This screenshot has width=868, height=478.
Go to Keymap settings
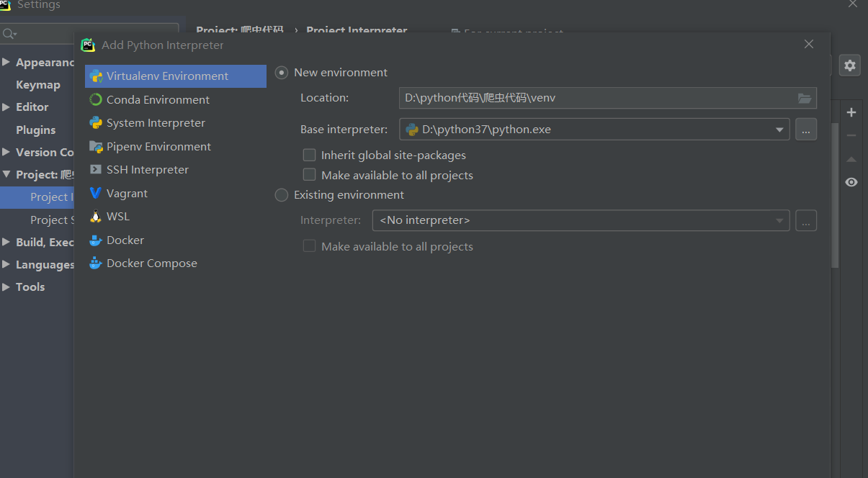pyautogui.click(x=38, y=84)
